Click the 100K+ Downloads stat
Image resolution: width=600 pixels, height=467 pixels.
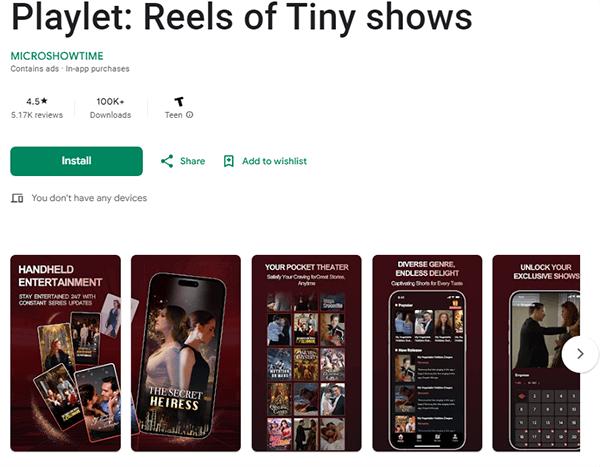pyautogui.click(x=110, y=108)
